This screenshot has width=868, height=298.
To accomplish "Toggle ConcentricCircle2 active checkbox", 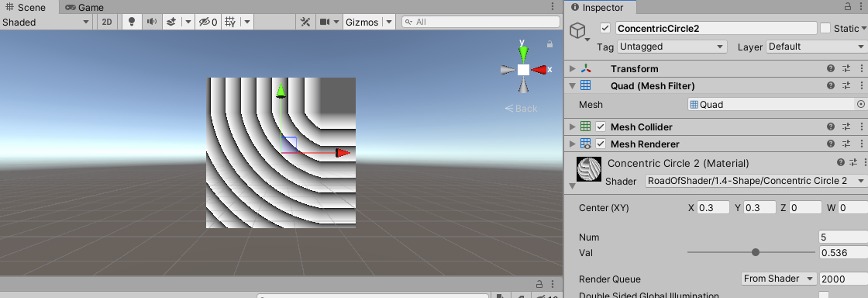I will coord(605,28).
